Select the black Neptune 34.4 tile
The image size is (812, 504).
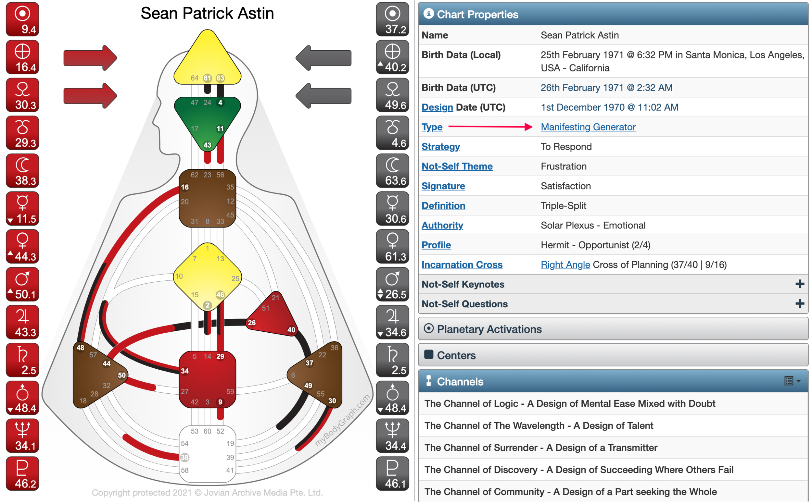tap(393, 436)
